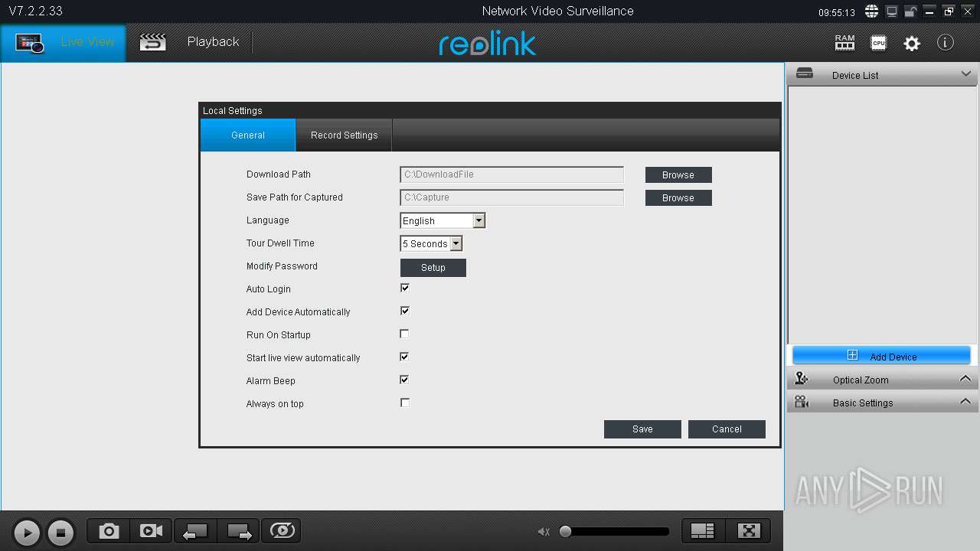
Task: Click the Live View monitor icon
Action: point(31,43)
